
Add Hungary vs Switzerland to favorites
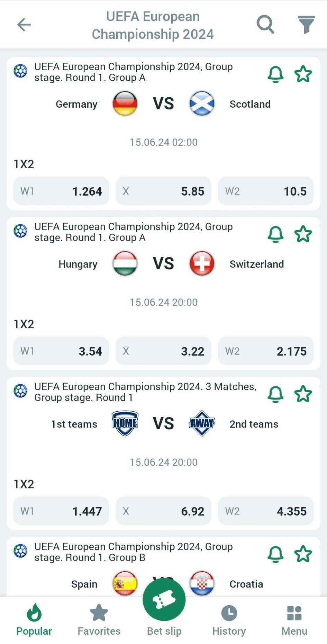pyautogui.click(x=303, y=234)
